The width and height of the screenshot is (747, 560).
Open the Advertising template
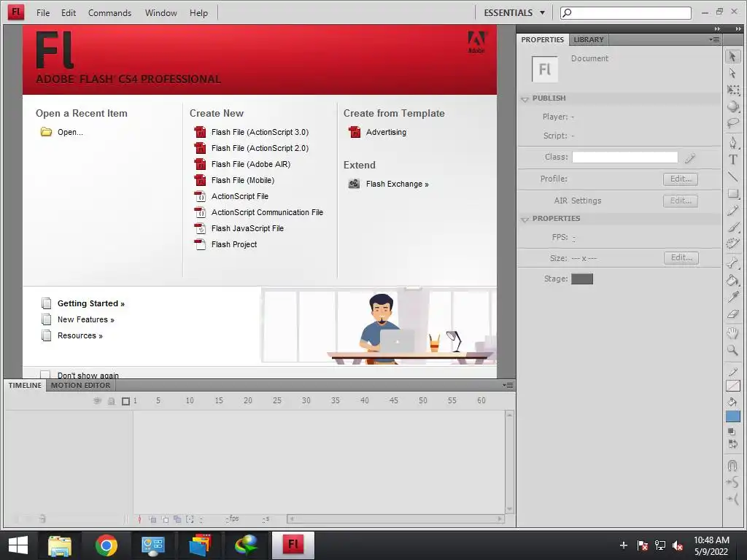(386, 132)
